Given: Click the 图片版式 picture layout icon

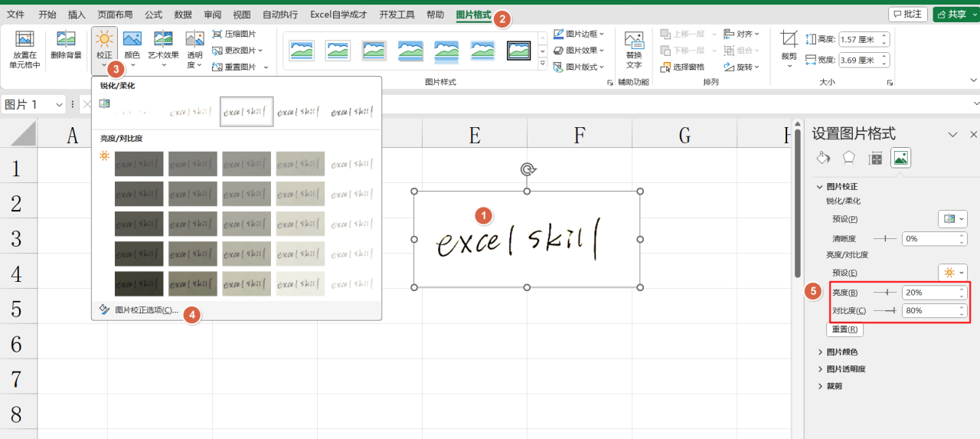Looking at the screenshot, I should (559, 67).
